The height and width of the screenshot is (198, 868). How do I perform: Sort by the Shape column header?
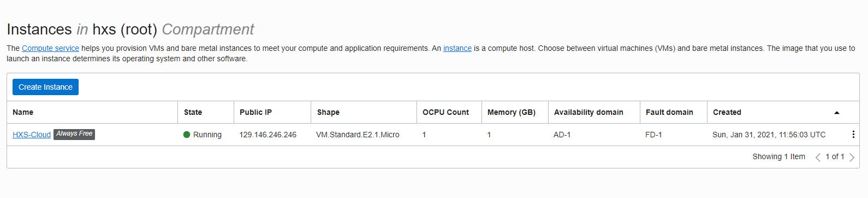pyautogui.click(x=328, y=112)
